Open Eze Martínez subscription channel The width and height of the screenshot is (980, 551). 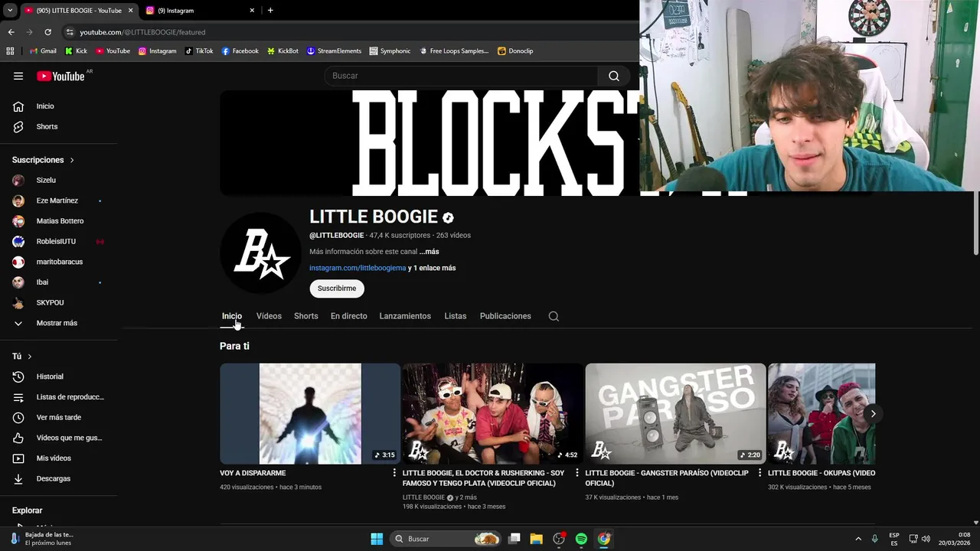[58, 201]
